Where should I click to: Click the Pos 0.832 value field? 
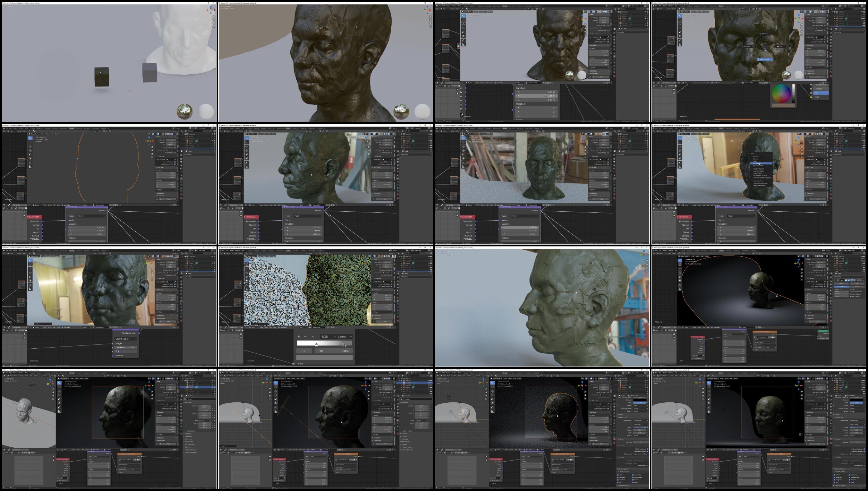[x=333, y=351]
